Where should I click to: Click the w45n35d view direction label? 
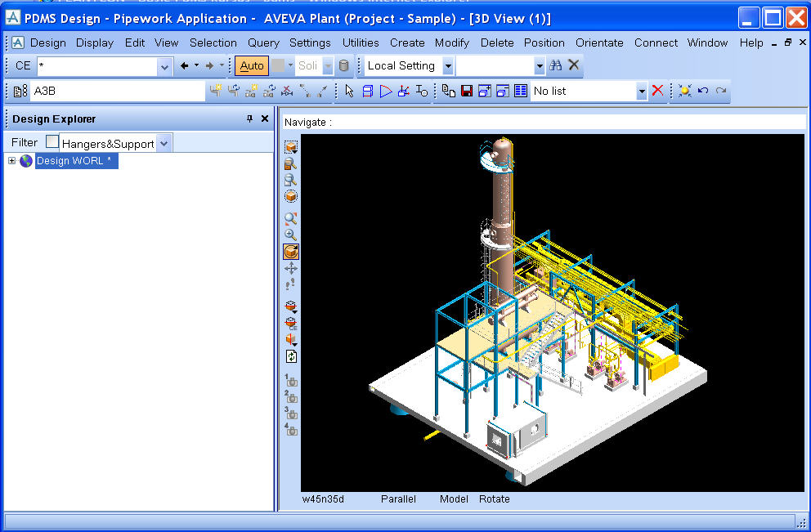click(x=323, y=499)
